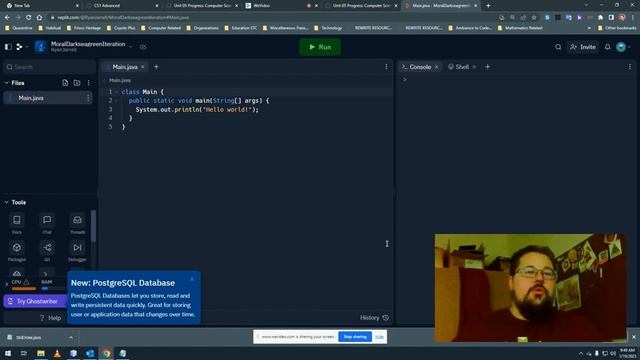Collapse the Files section
Viewport: 640px width, 360px height.
(x=7, y=83)
